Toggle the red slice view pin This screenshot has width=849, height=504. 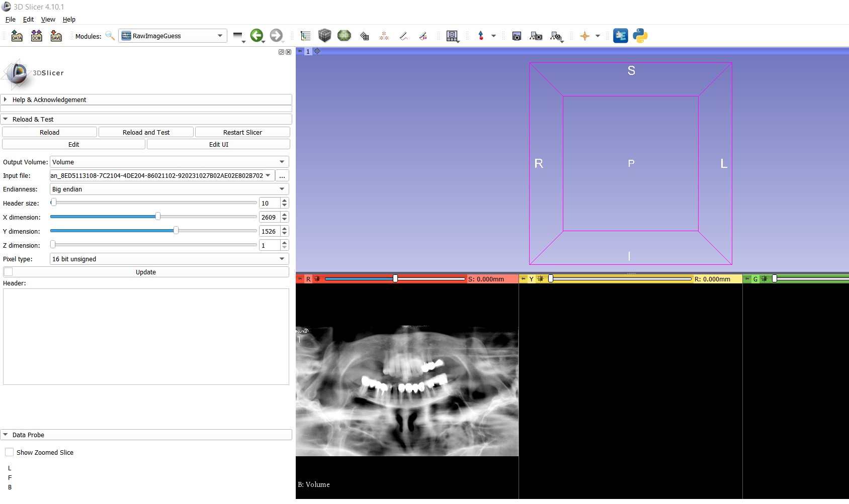point(300,279)
